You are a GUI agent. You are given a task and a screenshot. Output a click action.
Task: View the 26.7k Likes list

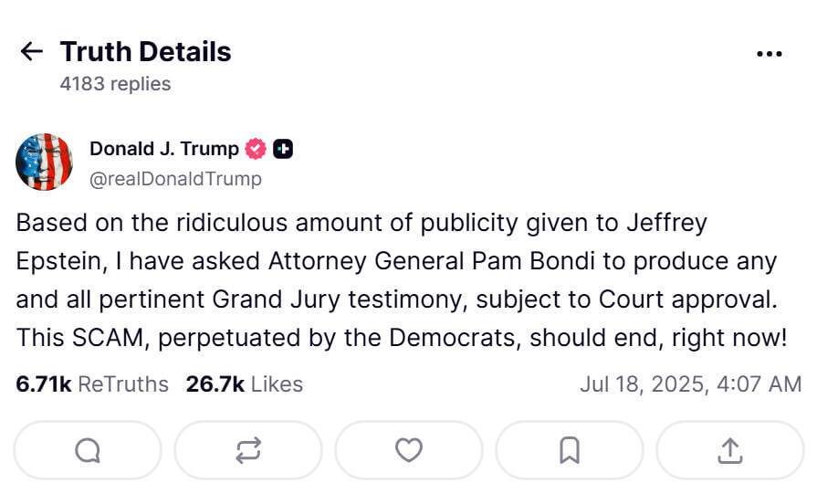[244, 384]
